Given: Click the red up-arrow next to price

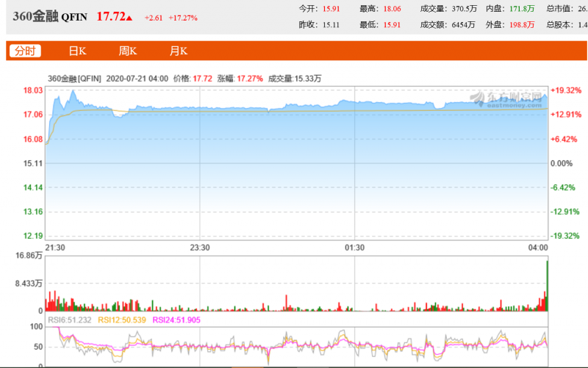Looking at the screenshot, I should tap(129, 18).
